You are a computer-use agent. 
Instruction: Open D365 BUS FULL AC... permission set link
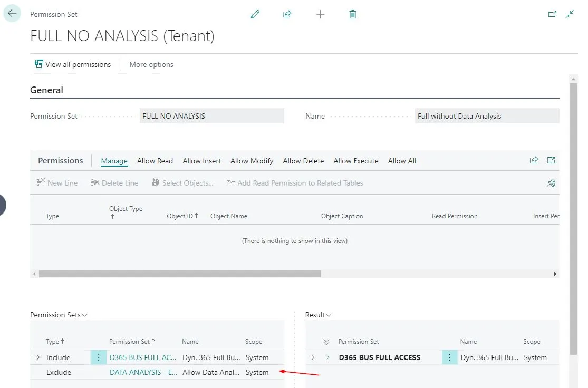pos(142,357)
